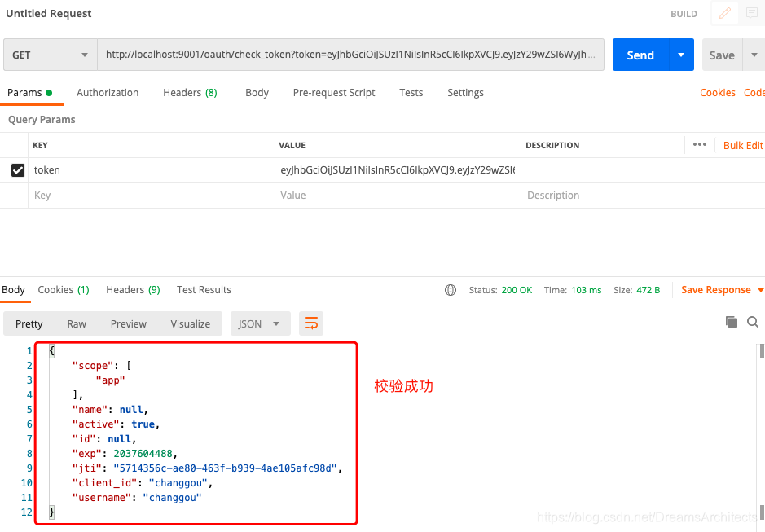Click the "active": true line
This screenshot has height=532, width=765.
pos(116,424)
